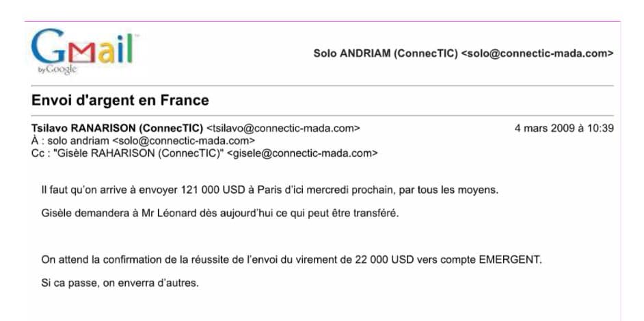Click the recipient name 'solo andriam'
Screen dimensions: 644x321
tap(79, 141)
